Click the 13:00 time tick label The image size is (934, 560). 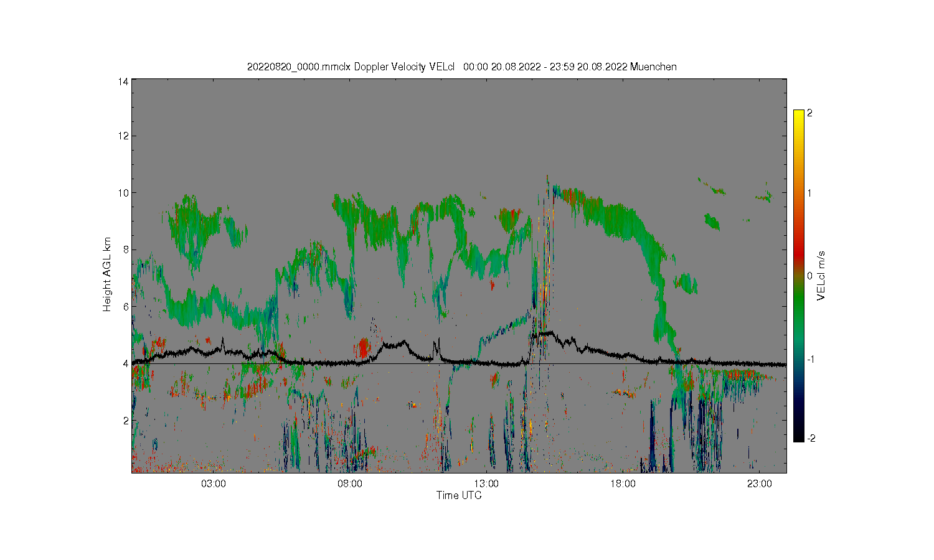click(x=486, y=484)
